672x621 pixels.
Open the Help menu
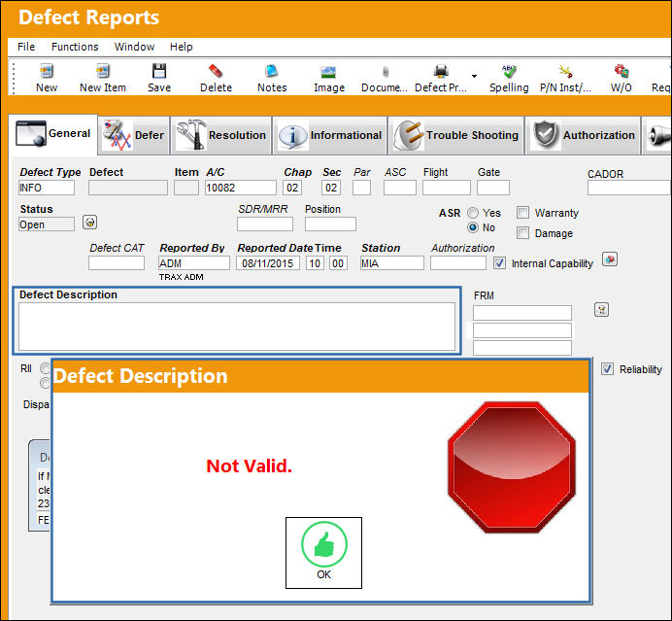[x=182, y=47]
